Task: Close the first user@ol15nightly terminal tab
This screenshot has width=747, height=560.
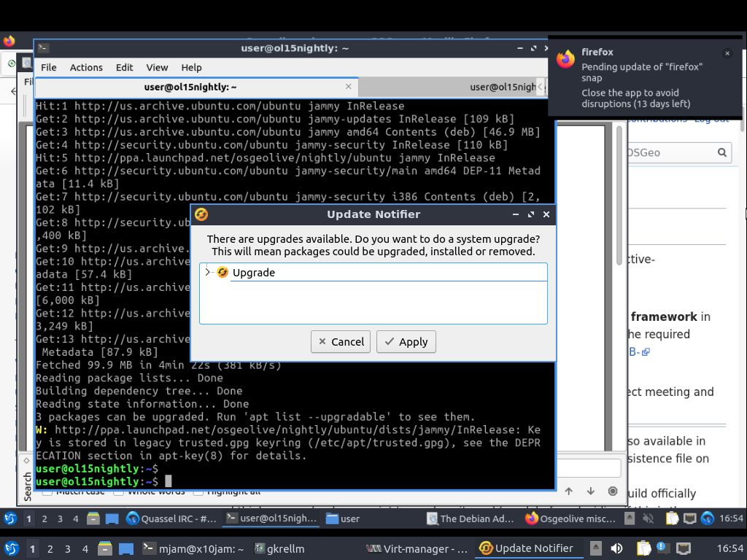Action: point(348,87)
